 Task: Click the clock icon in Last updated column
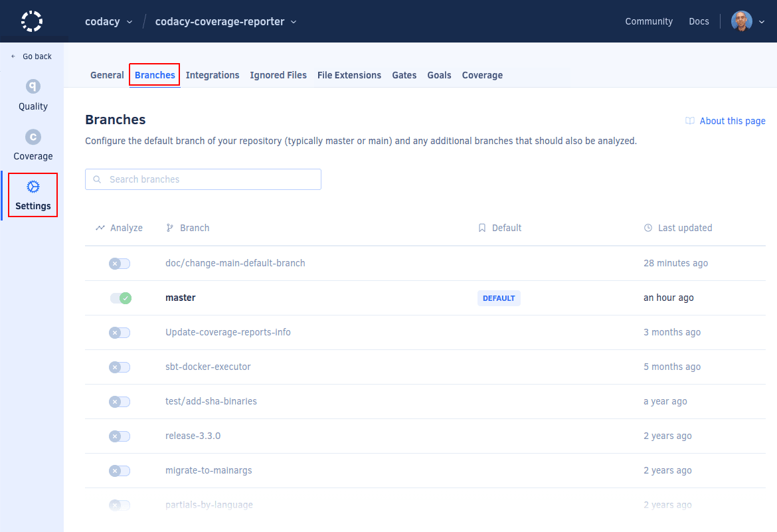click(x=647, y=228)
